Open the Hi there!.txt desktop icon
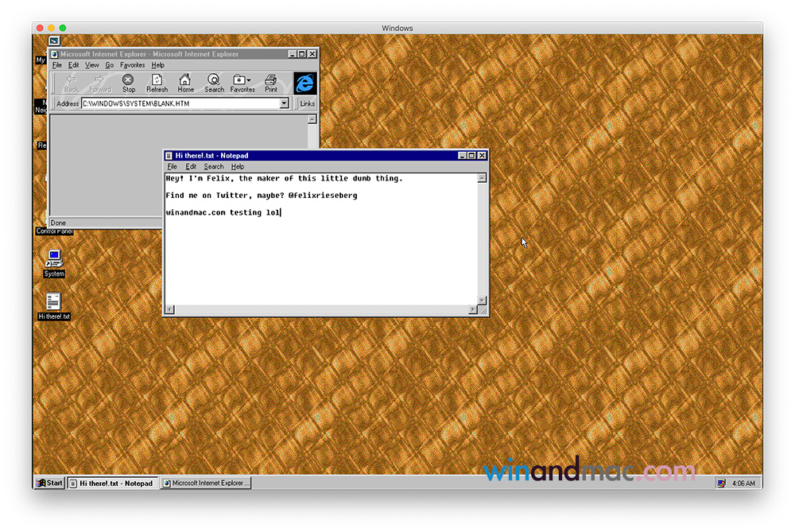 [x=53, y=302]
